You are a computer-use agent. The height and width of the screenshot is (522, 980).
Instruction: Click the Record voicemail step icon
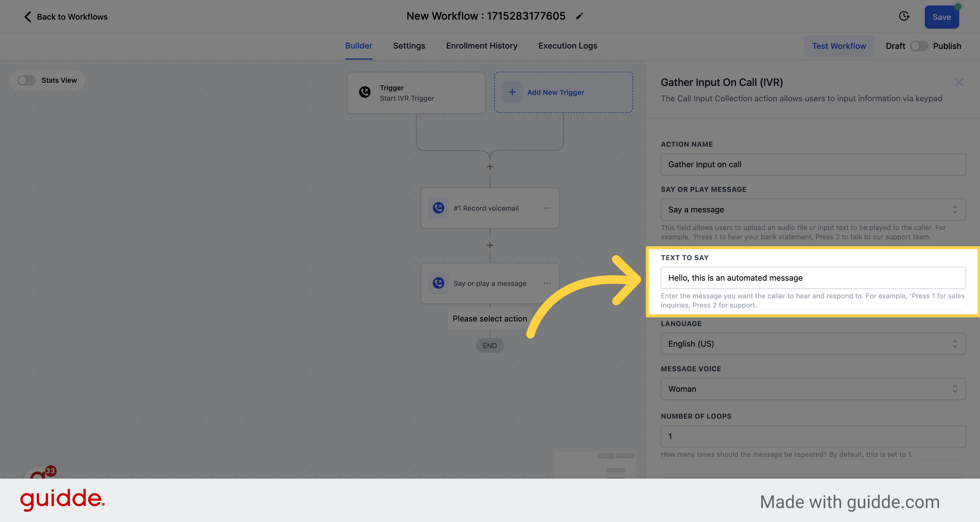pyautogui.click(x=439, y=207)
